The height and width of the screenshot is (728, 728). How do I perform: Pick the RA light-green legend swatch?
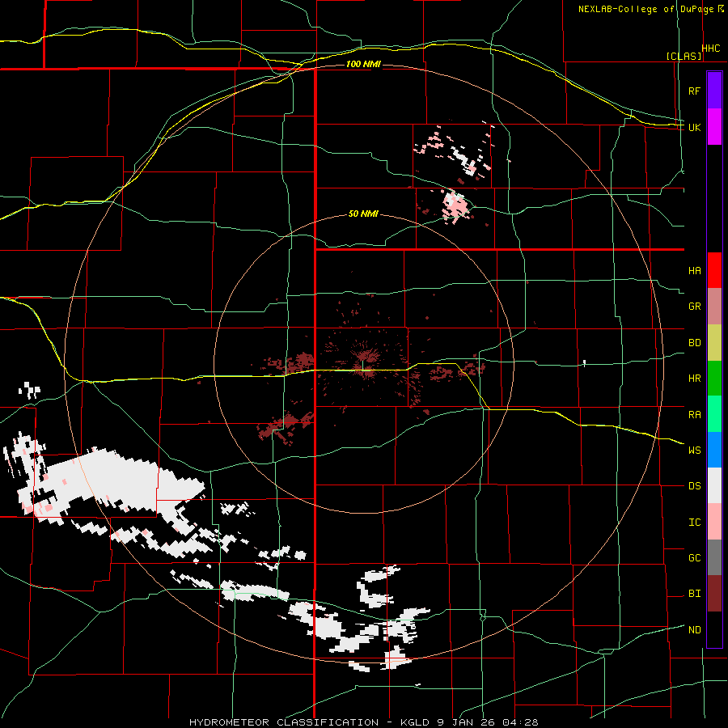[714, 414]
